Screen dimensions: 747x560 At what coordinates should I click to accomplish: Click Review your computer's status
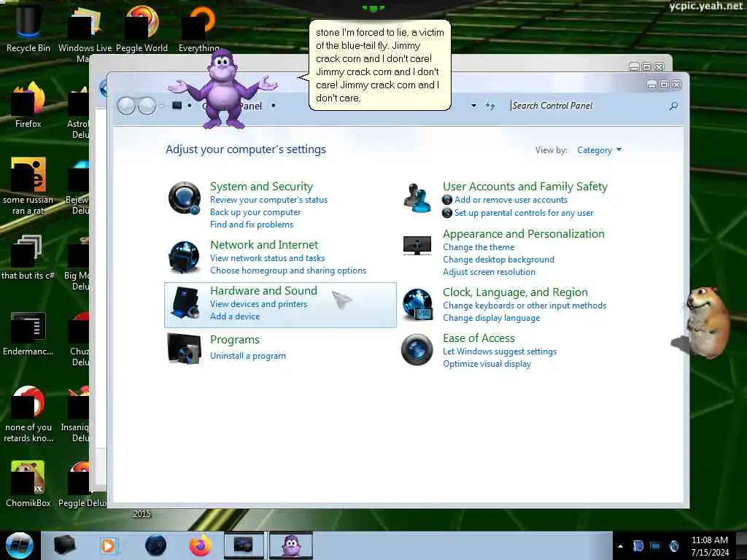tap(268, 200)
